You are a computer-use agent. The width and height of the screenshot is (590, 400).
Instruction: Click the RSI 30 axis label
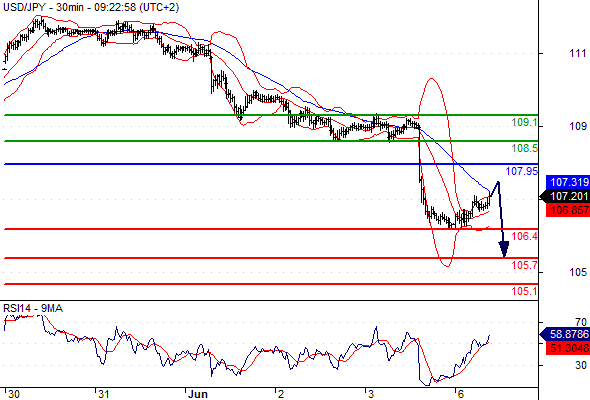(x=581, y=365)
